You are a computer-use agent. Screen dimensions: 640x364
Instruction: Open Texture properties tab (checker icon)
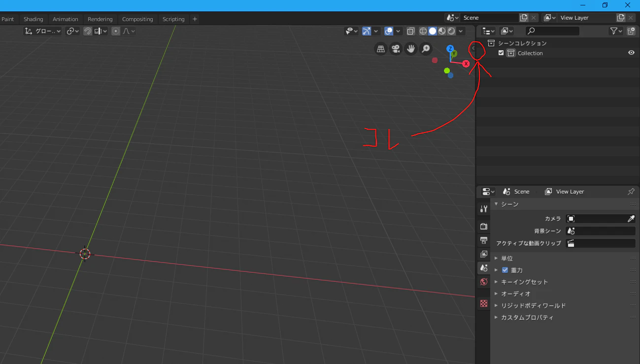484,303
